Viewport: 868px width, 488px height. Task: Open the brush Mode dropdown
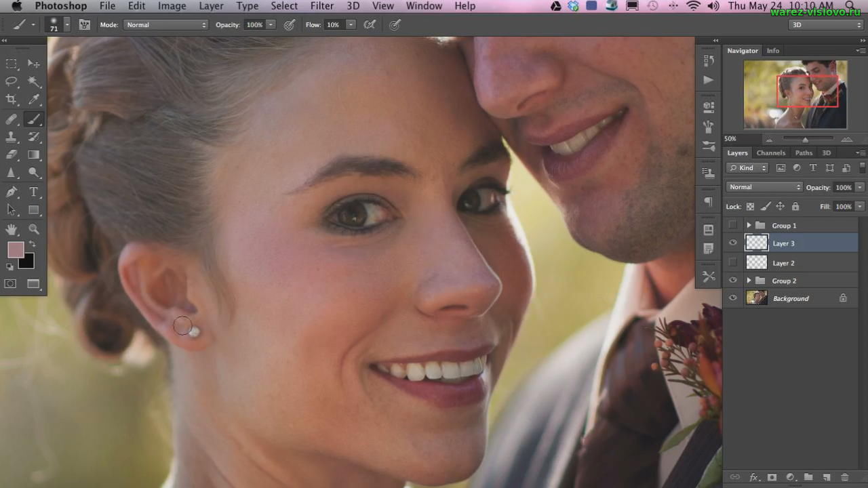click(x=165, y=24)
